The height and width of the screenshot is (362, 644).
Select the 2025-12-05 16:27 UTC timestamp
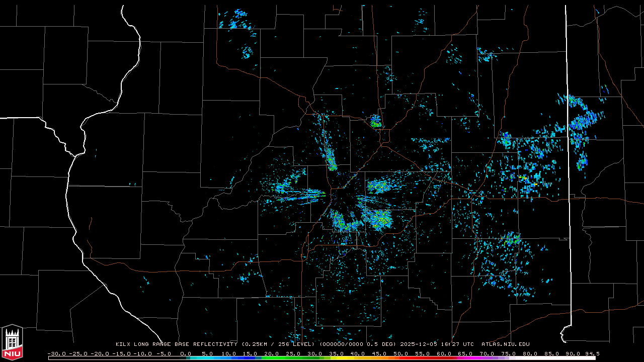(x=437, y=344)
